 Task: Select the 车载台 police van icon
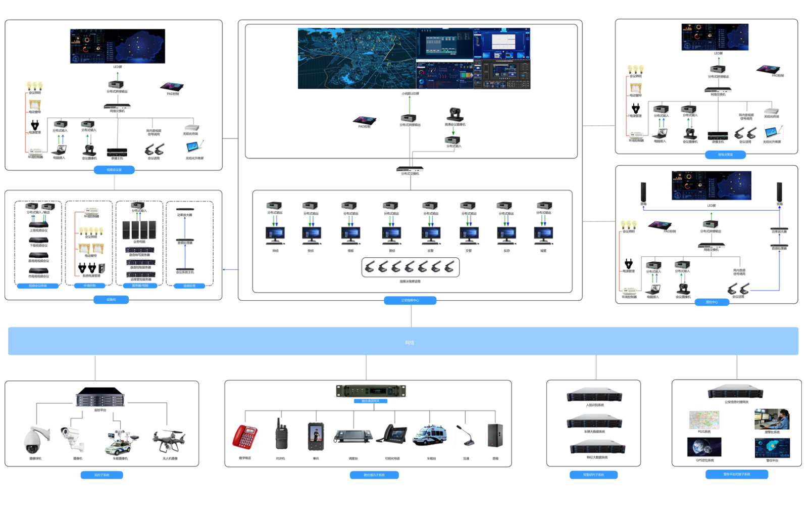[x=430, y=435]
